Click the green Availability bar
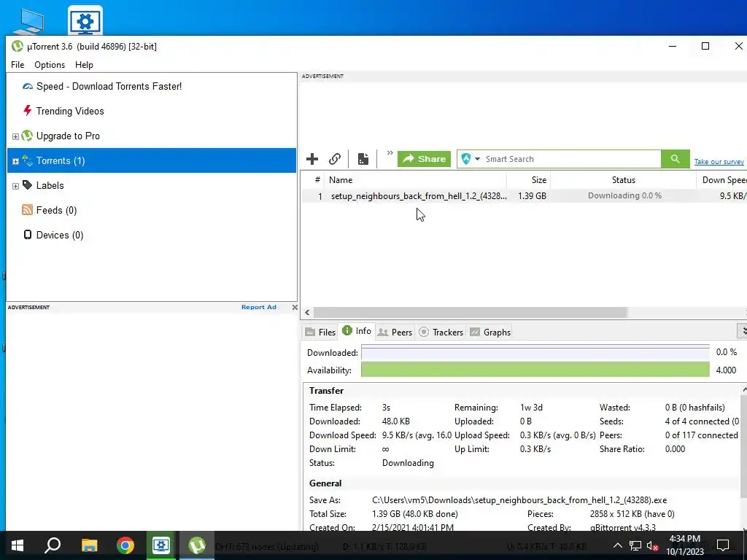Screen dimensions: 747x560 (x=535, y=370)
